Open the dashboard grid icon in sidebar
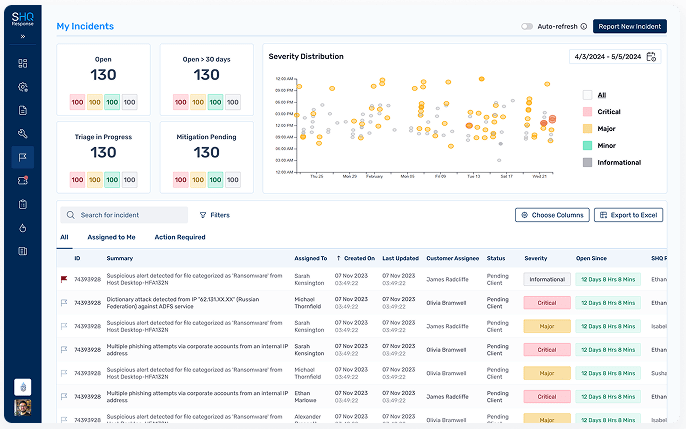The height and width of the screenshot is (429, 686). 23,63
